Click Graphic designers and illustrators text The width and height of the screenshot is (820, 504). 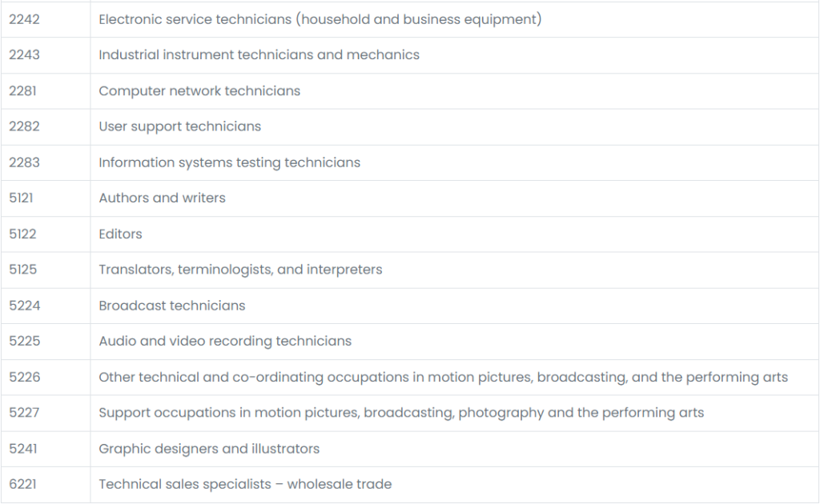pyautogui.click(x=209, y=449)
